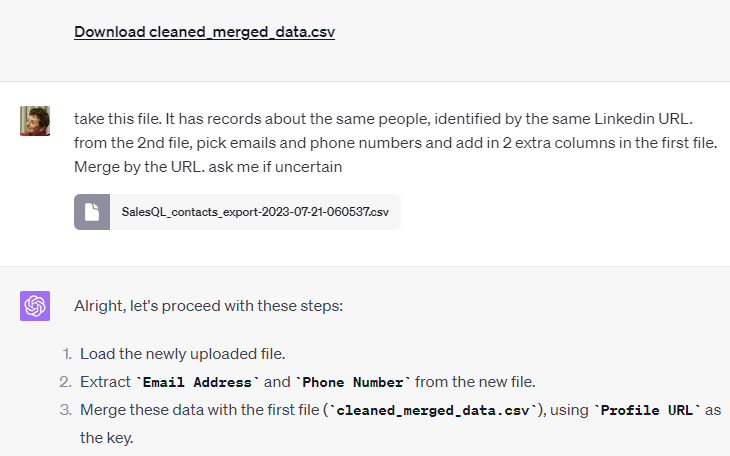
Task: Select step "Load the newly uploaded file"
Action: point(187,354)
